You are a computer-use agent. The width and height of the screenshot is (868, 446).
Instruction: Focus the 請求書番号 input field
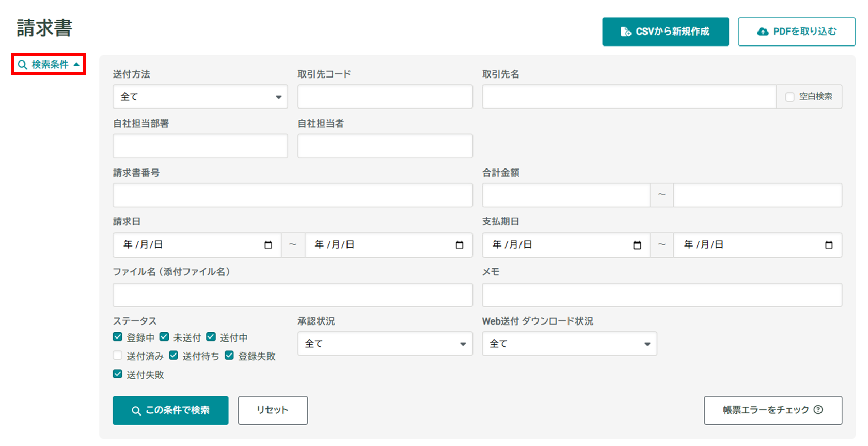pos(292,195)
